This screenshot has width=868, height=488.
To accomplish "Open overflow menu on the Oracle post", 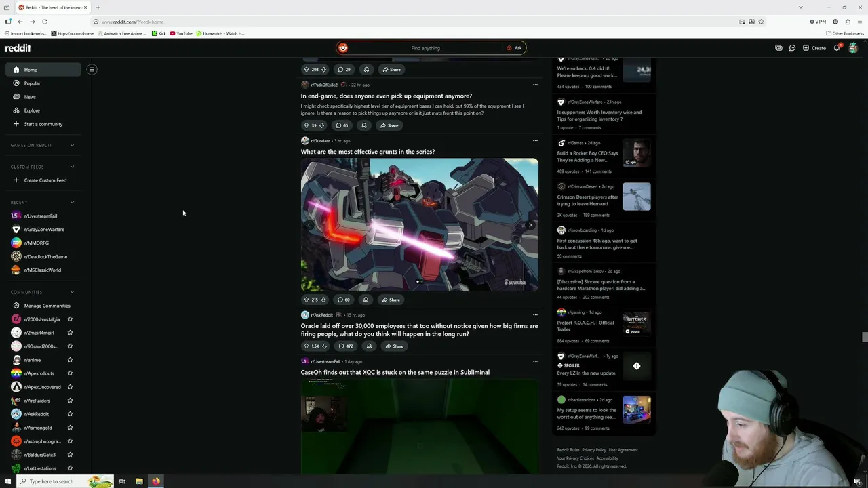I will pyautogui.click(x=535, y=314).
